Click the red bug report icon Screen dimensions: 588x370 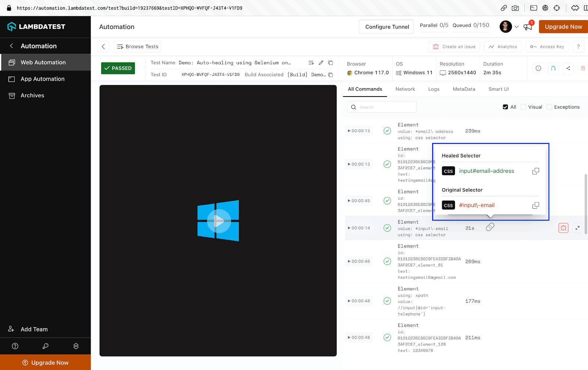[563, 228]
